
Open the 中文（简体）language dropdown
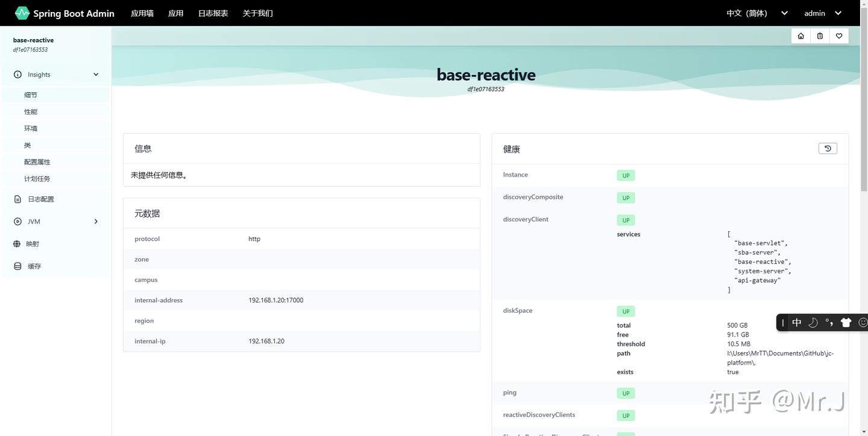coord(757,13)
